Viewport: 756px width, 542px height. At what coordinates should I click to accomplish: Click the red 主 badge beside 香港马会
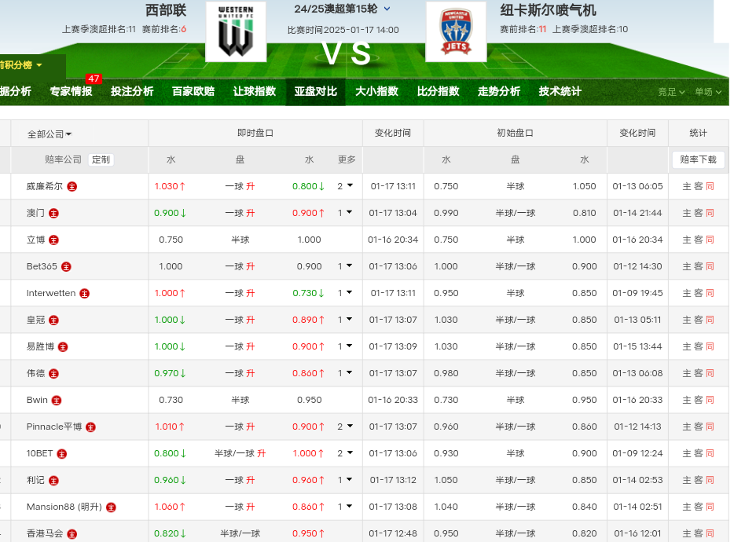pyautogui.click(x=72, y=534)
